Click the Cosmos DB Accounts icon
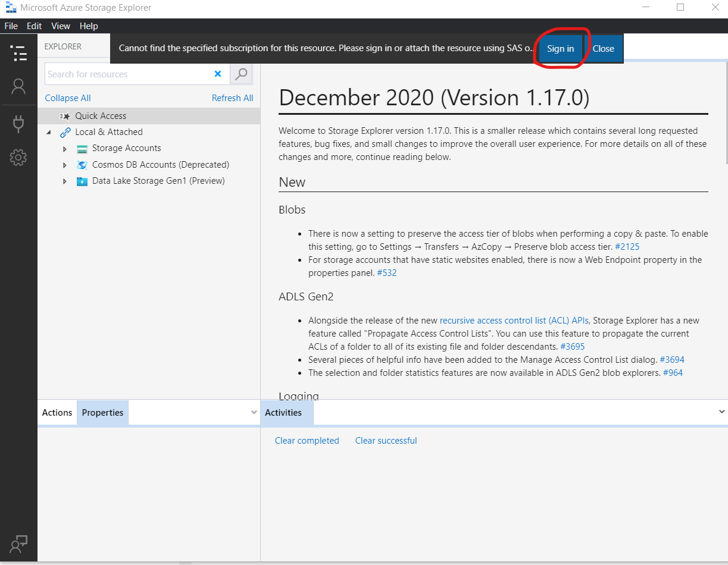 coord(82,165)
